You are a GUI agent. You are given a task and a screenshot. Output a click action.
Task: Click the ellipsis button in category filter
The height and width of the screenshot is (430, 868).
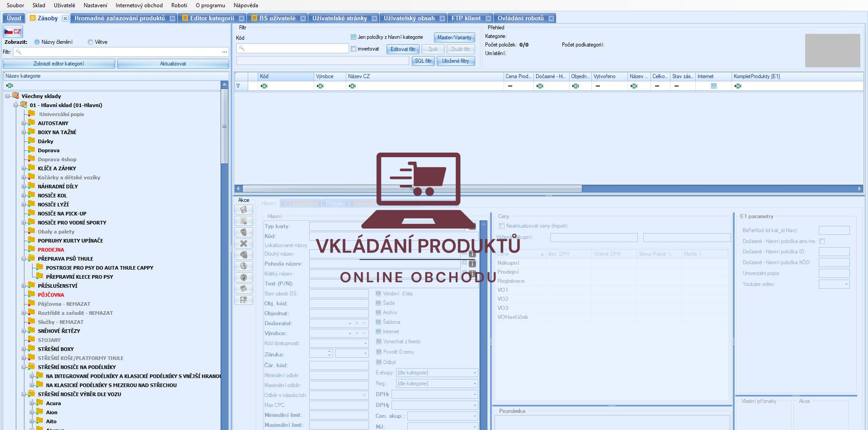[x=225, y=52]
